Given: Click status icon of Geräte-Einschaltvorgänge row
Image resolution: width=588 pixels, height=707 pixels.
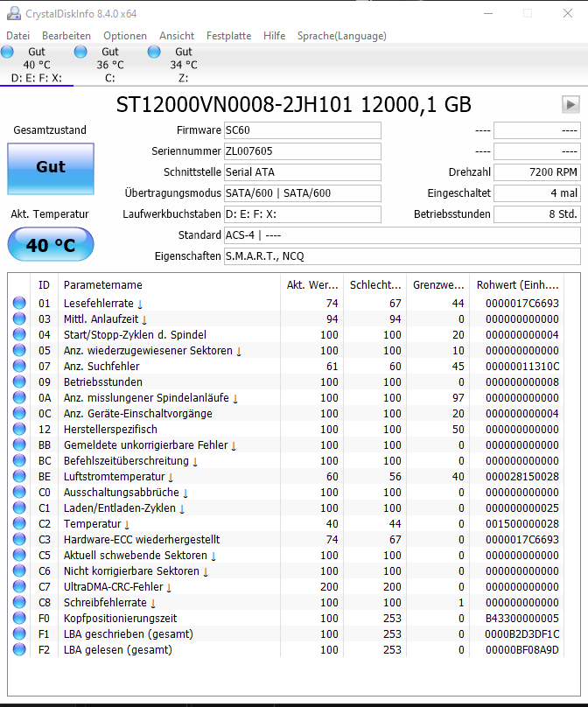Looking at the screenshot, I should coord(19,414).
